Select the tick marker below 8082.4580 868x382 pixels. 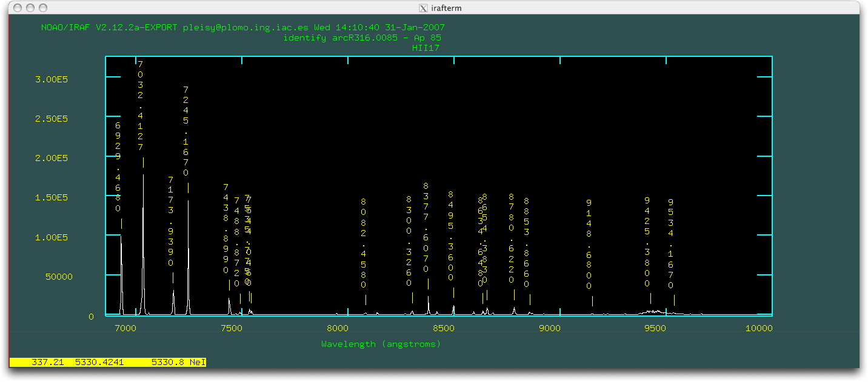click(x=366, y=300)
